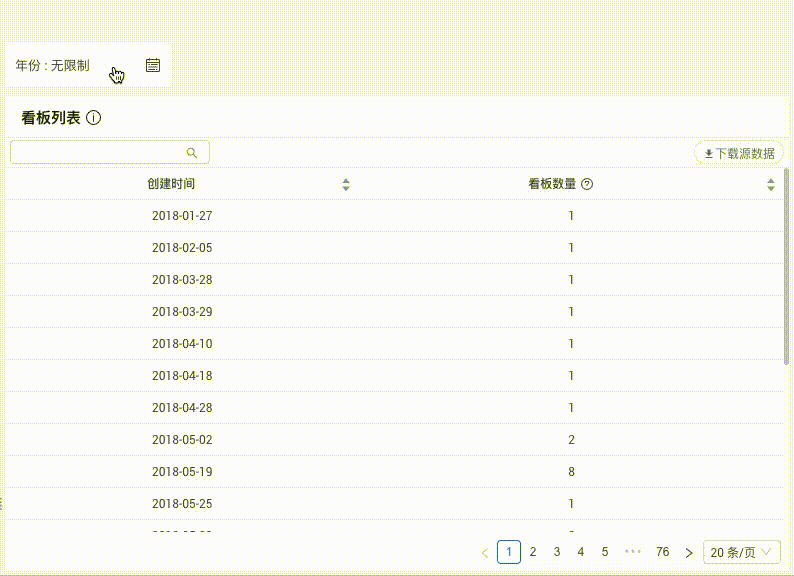
Task: Go to page 5
Action: point(605,552)
